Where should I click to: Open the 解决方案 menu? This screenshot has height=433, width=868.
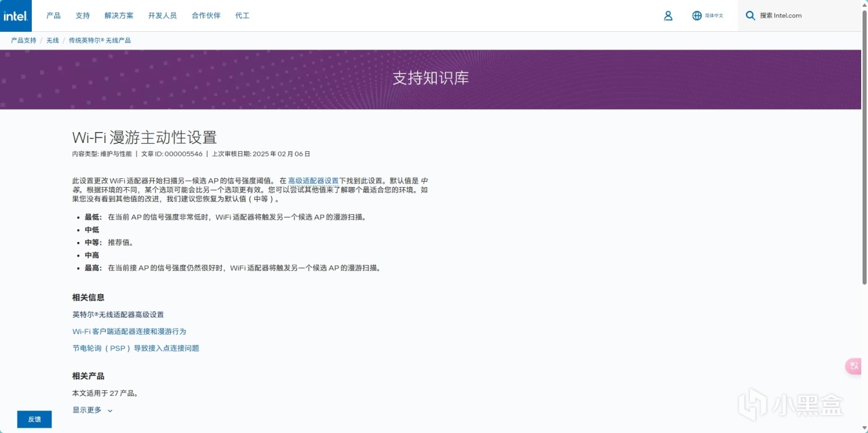[119, 16]
